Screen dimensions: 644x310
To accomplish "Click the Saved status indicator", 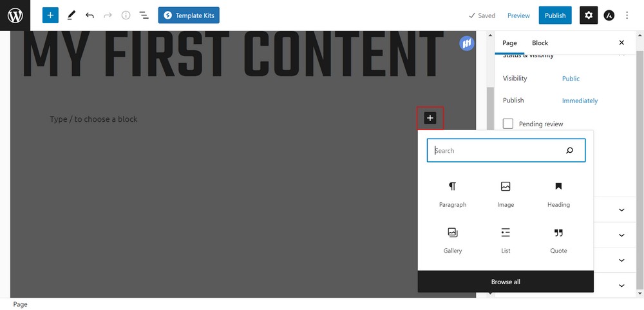I will (x=482, y=15).
